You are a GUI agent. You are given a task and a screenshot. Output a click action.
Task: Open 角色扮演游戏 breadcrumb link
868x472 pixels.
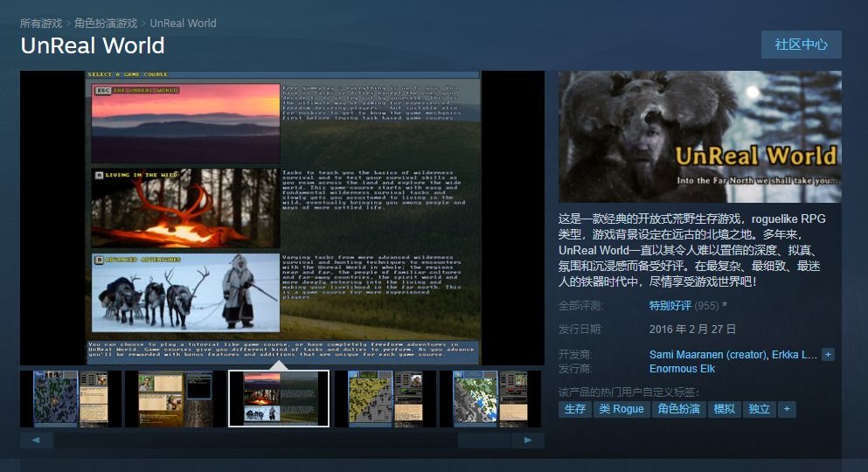point(106,24)
